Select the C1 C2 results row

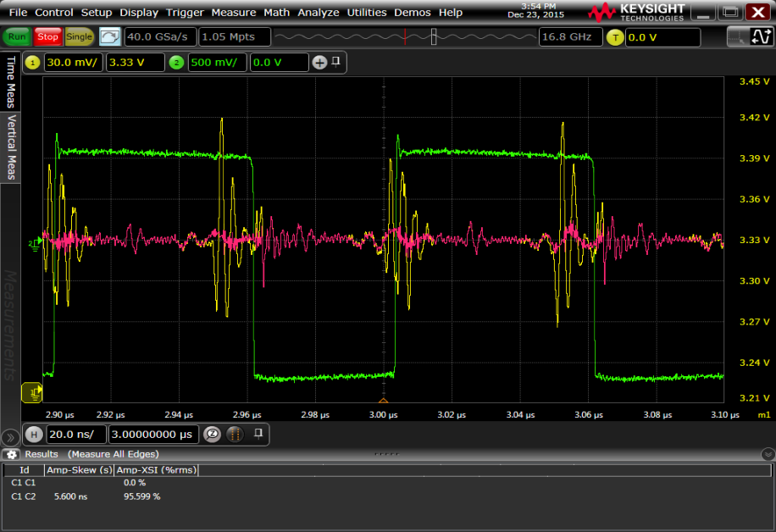(x=387, y=496)
